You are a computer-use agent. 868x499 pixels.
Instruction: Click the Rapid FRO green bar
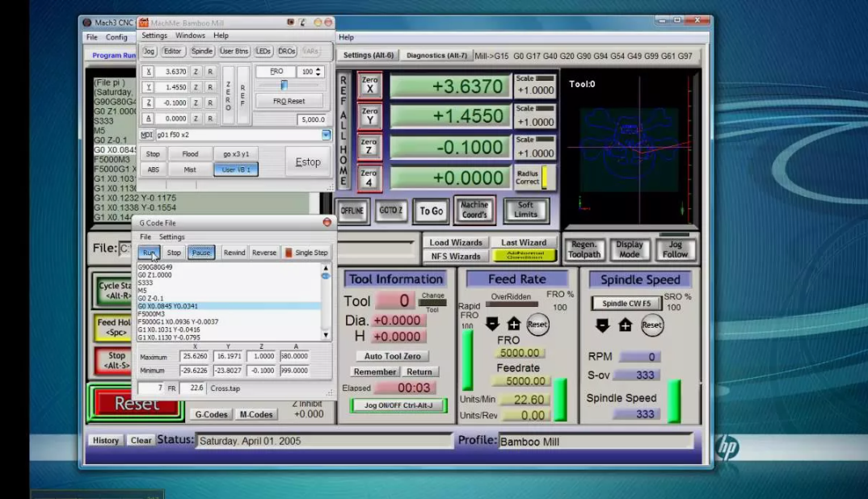(468, 360)
